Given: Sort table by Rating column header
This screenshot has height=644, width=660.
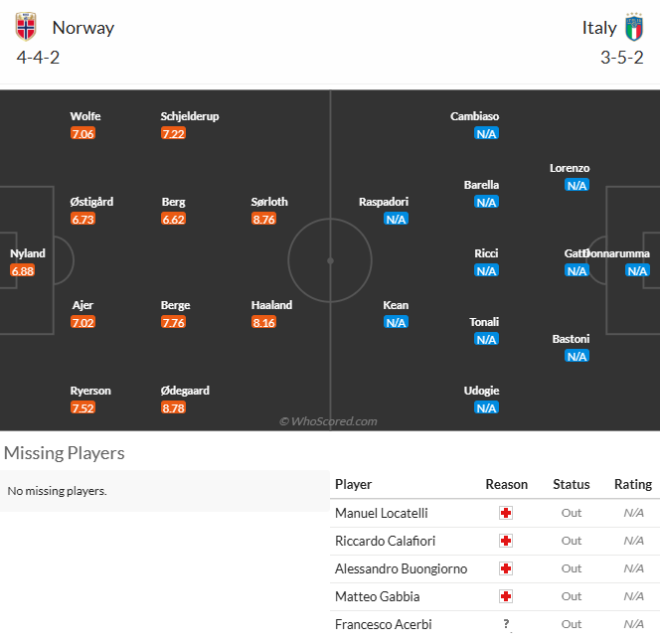Looking at the screenshot, I should coord(632,484).
